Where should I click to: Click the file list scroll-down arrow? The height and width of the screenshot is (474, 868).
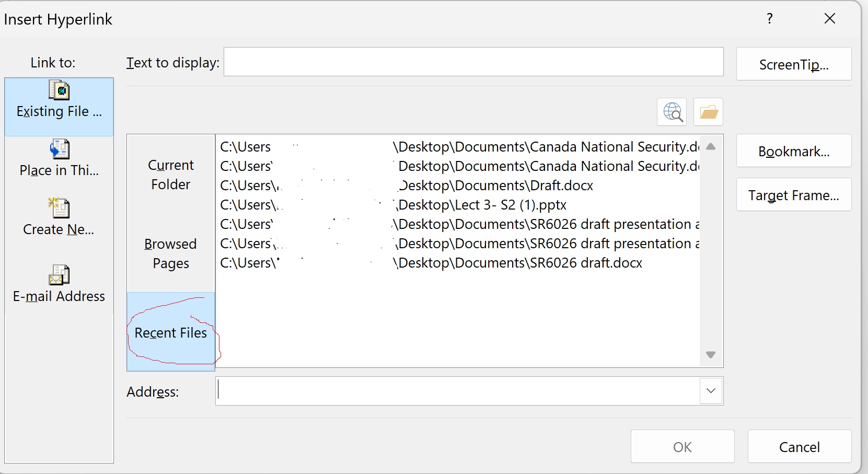click(x=711, y=355)
